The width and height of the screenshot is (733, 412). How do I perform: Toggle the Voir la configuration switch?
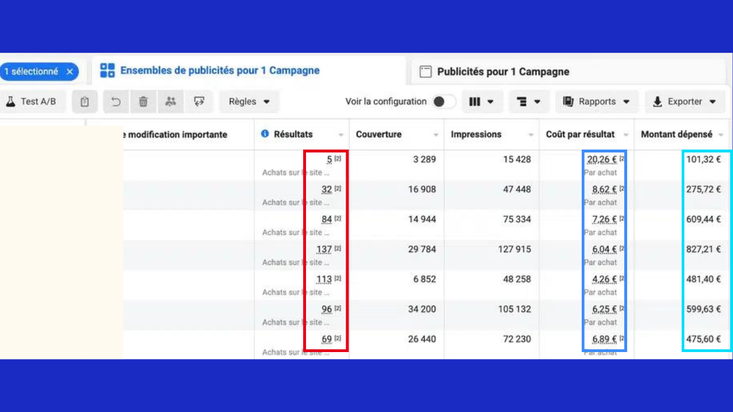444,101
